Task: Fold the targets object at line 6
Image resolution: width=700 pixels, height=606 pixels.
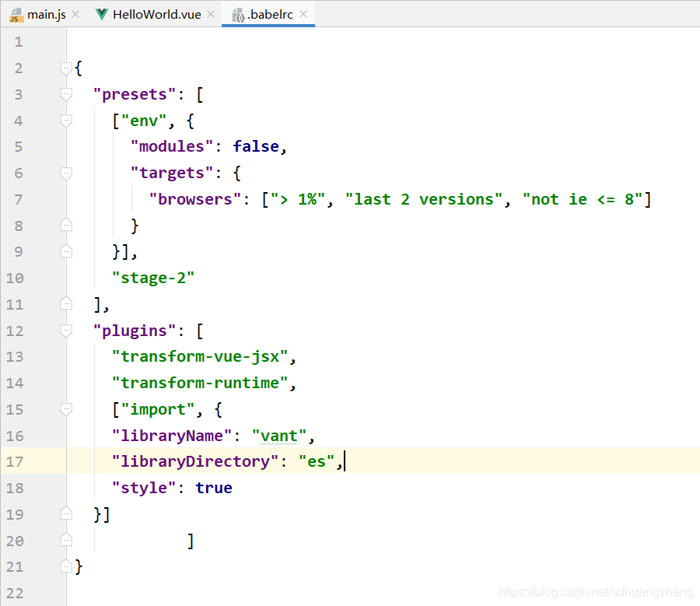Action: 66,173
